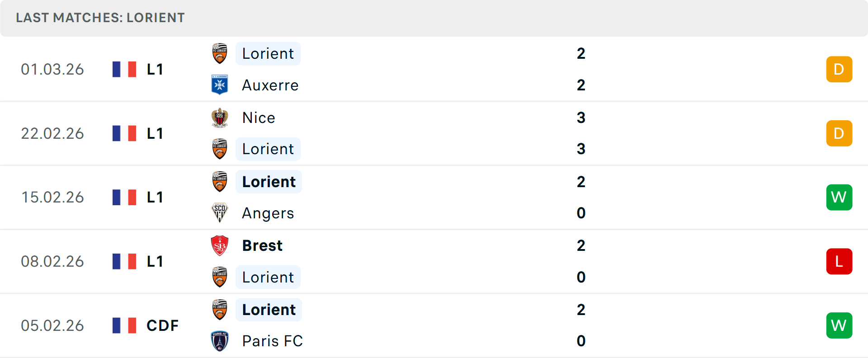868x358 pixels.
Task: Click the Auxerre team name
Action: point(270,85)
